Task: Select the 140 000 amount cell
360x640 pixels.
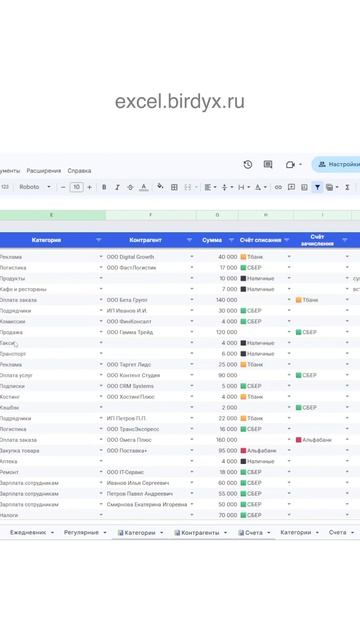Action: (218, 300)
